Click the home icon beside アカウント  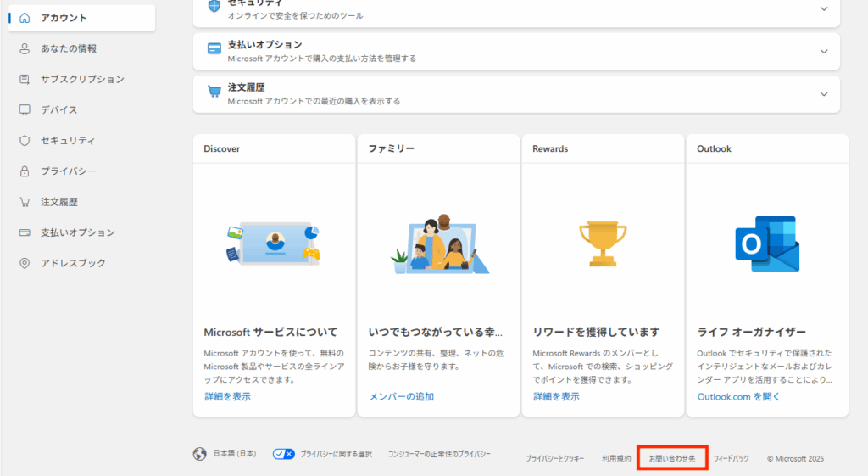pyautogui.click(x=25, y=18)
